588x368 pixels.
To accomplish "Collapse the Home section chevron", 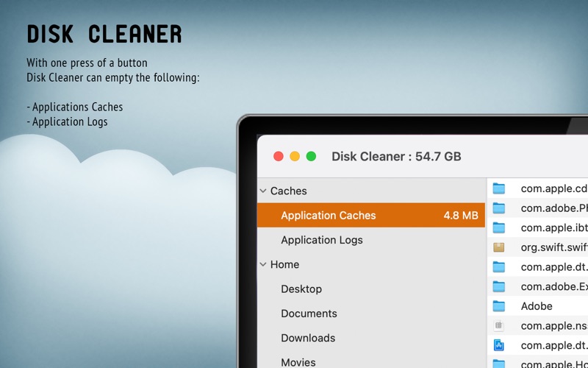I will tap(263, 264).
